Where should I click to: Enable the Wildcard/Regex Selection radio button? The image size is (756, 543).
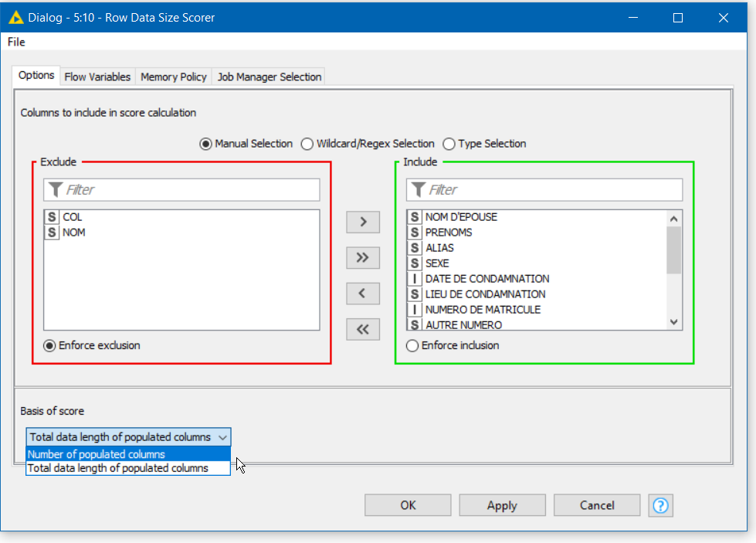pos(307,144)
